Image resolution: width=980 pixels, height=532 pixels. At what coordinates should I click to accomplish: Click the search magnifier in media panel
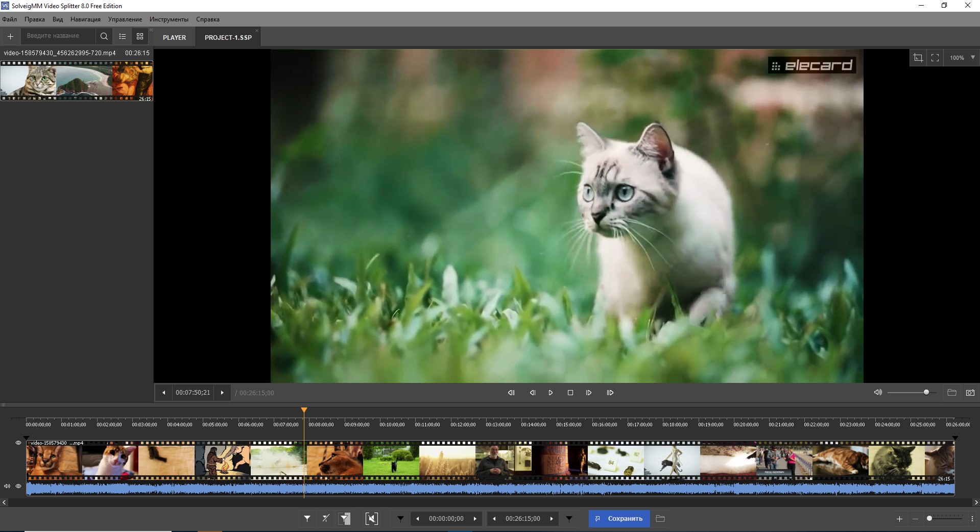pyautogui.click(x=104, y=36)
